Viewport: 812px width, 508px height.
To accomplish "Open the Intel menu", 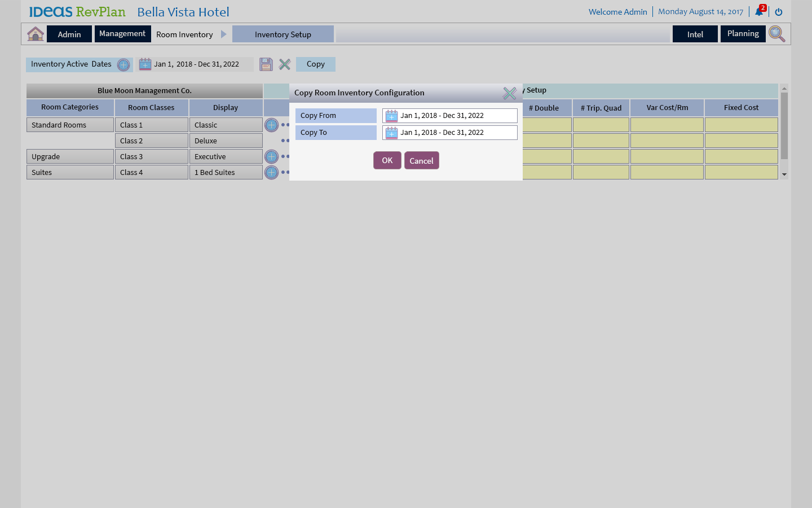I will [695, 34].
